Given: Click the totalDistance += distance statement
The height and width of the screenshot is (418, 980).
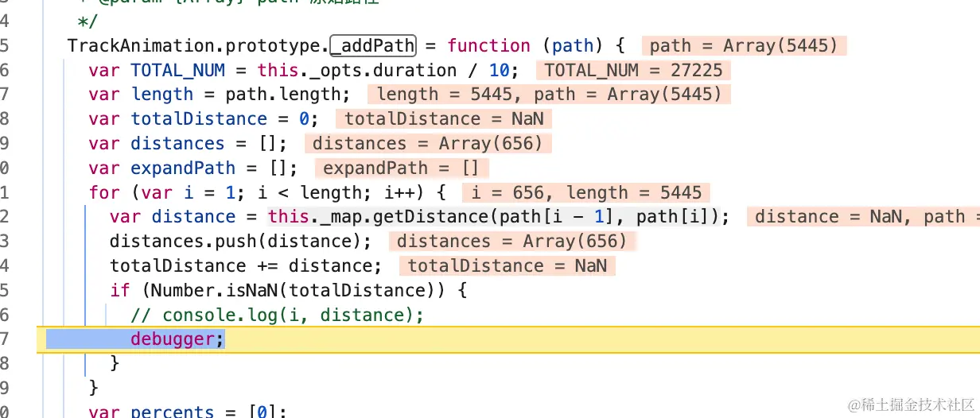Looking at the screenshot, I should pos(246,265).
